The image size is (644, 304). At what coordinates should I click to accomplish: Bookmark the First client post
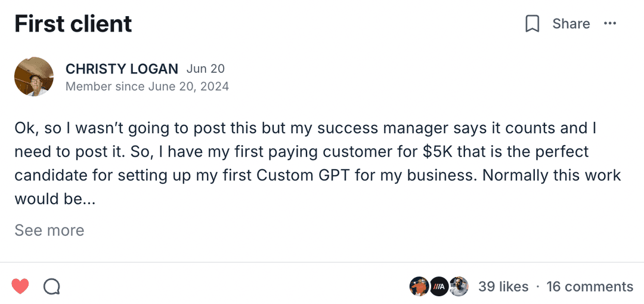click(532, 24)
